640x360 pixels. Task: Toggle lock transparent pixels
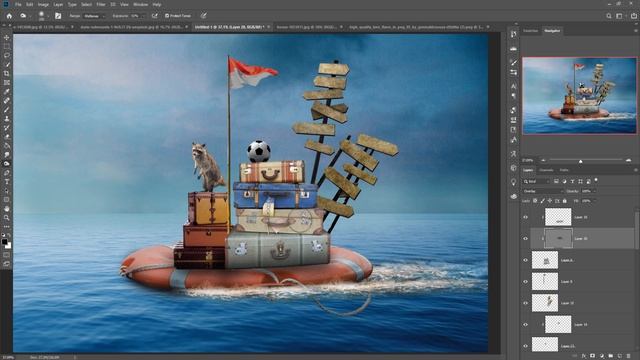(535, 201)
